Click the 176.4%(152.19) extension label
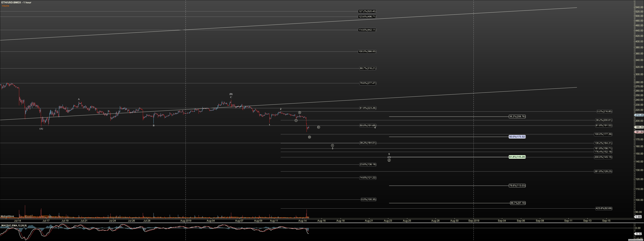 point(603,152)
